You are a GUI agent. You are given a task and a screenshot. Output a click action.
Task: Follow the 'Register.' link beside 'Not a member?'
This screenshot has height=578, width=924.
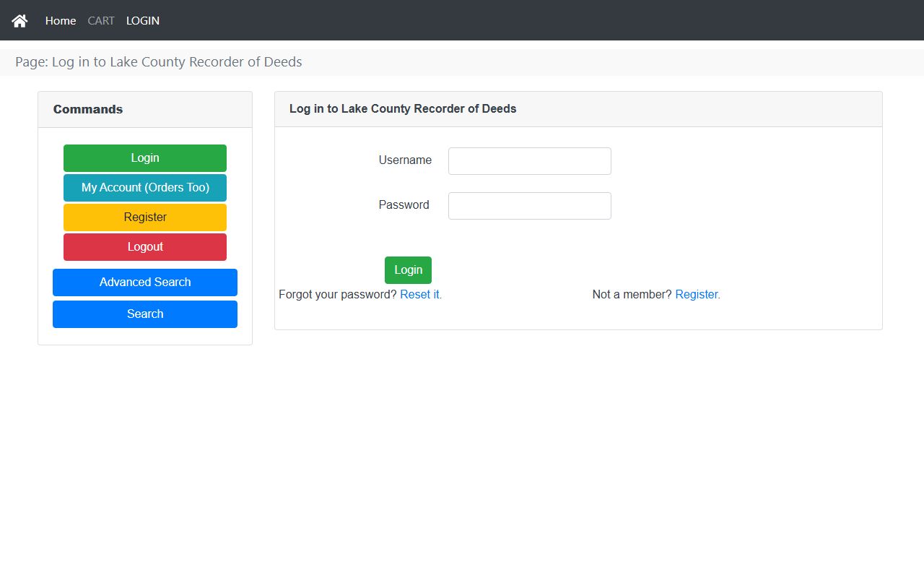click(x=697, y=295)
